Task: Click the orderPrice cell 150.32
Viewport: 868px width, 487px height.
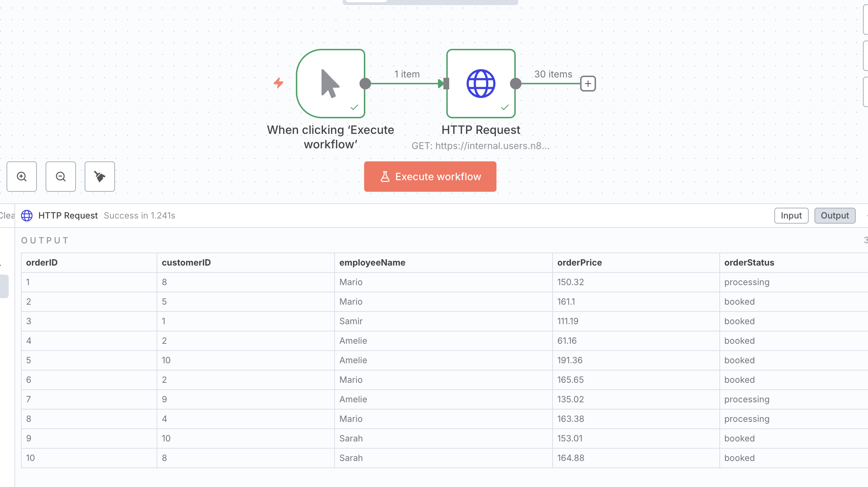Action: coord(636,282)
